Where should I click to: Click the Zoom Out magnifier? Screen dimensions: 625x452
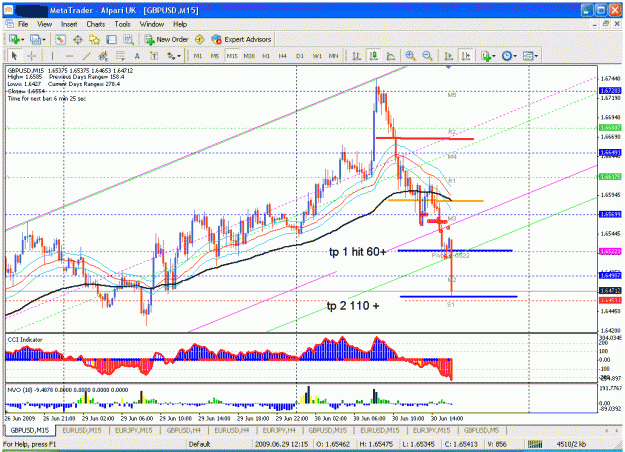[x=427, y=56]
